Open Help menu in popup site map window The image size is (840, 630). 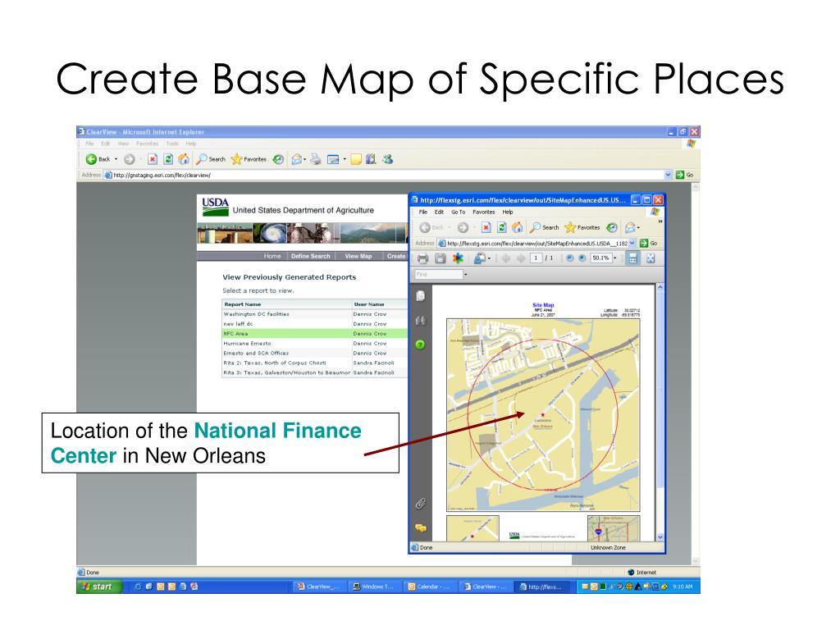pos(507,212)
